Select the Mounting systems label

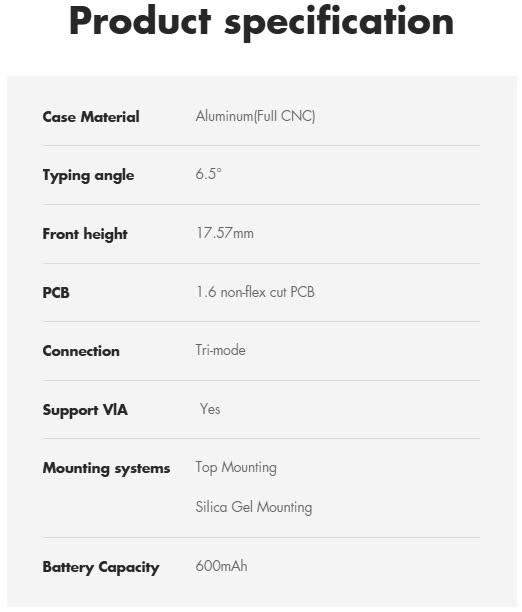tap(106, 468)
